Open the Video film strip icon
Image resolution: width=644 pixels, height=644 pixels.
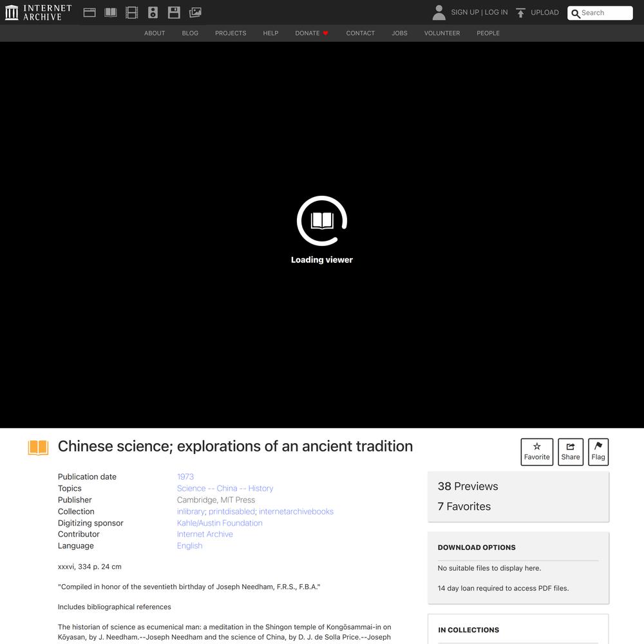click(131, 13)
